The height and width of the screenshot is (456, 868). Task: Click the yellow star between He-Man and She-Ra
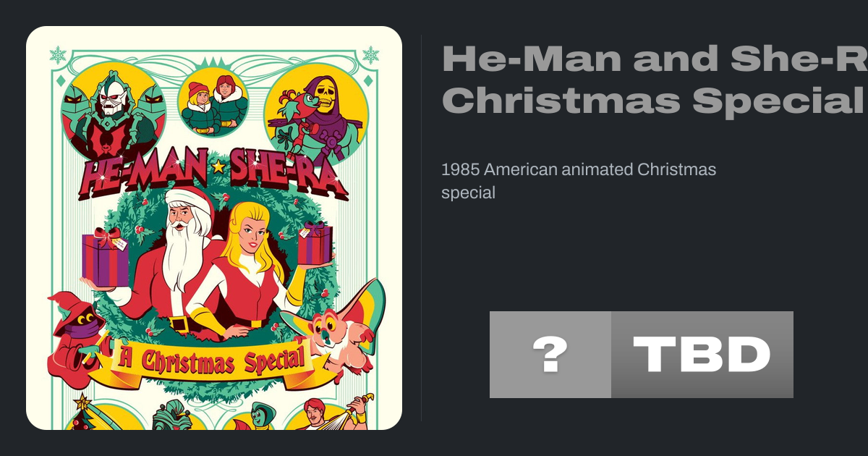(x=218, y=167)
